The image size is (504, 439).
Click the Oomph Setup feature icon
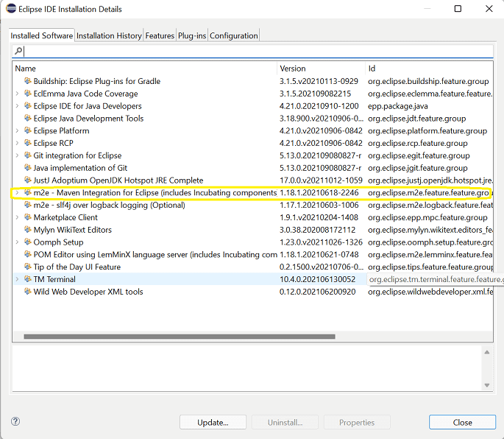pos(28,242)
